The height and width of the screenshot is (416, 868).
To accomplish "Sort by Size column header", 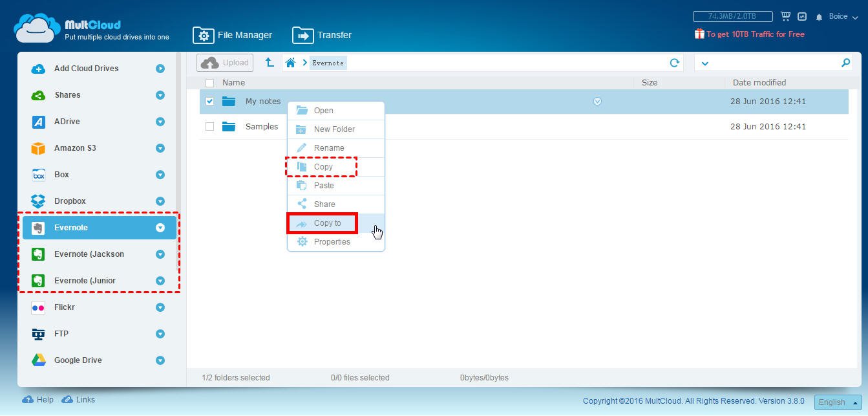I will [x=650, y=83].
